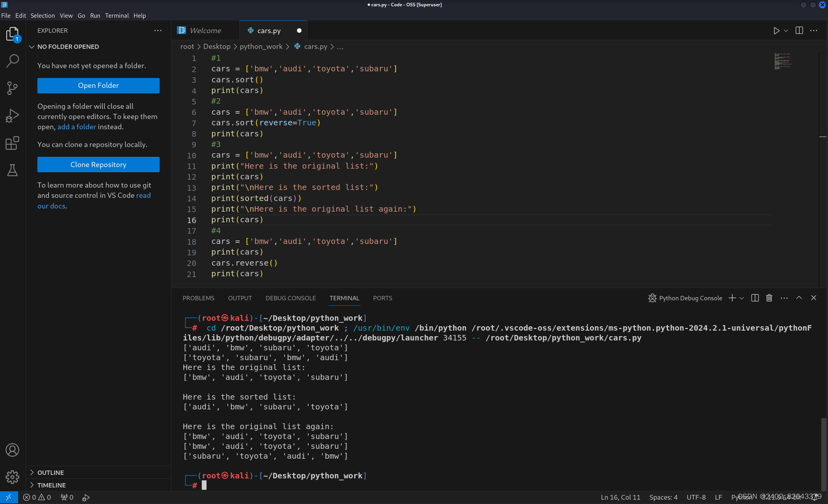Switch to the Welcome tab
Viewport: 828px width, 504px height.
click(x=205, y=31)
